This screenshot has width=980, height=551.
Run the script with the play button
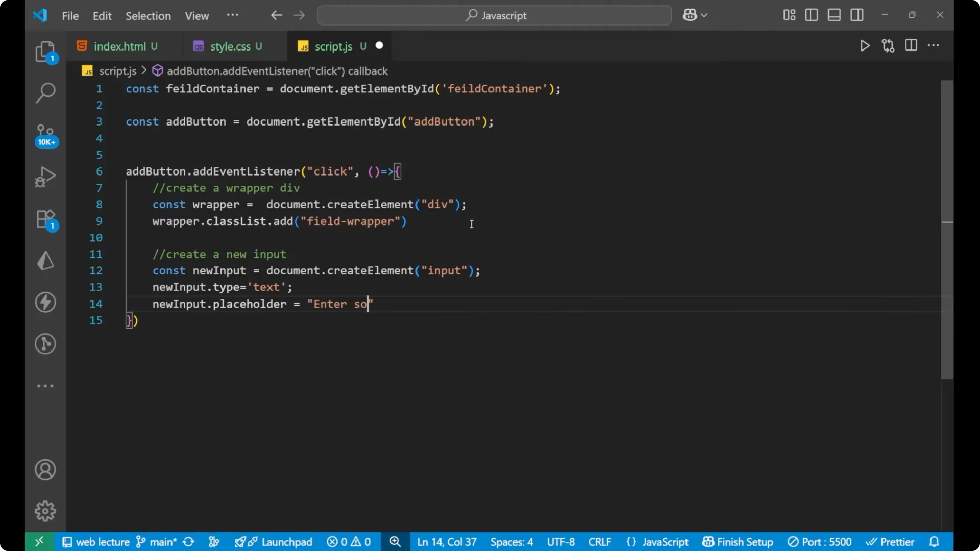865,45
